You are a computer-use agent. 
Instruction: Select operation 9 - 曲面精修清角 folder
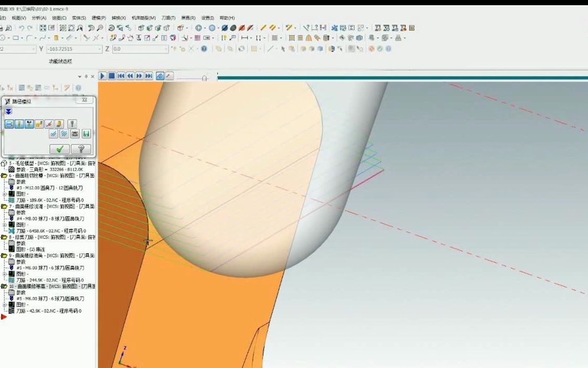coord(48,255)
